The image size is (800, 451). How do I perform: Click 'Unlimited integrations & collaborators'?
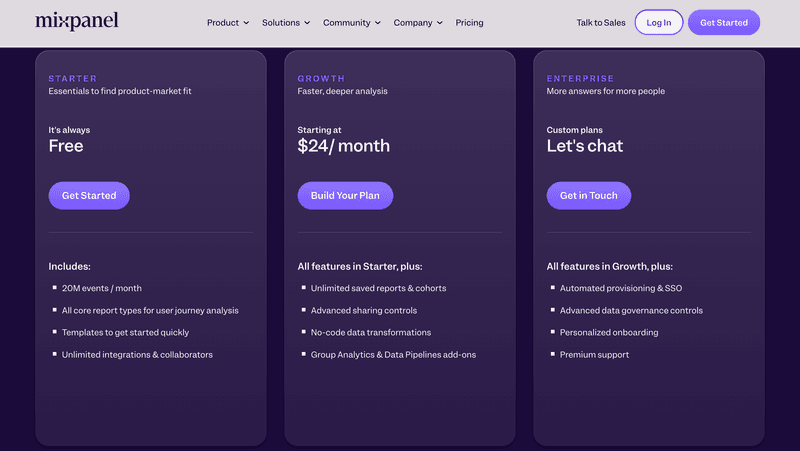pyautogui.click(x=137, y=355)
